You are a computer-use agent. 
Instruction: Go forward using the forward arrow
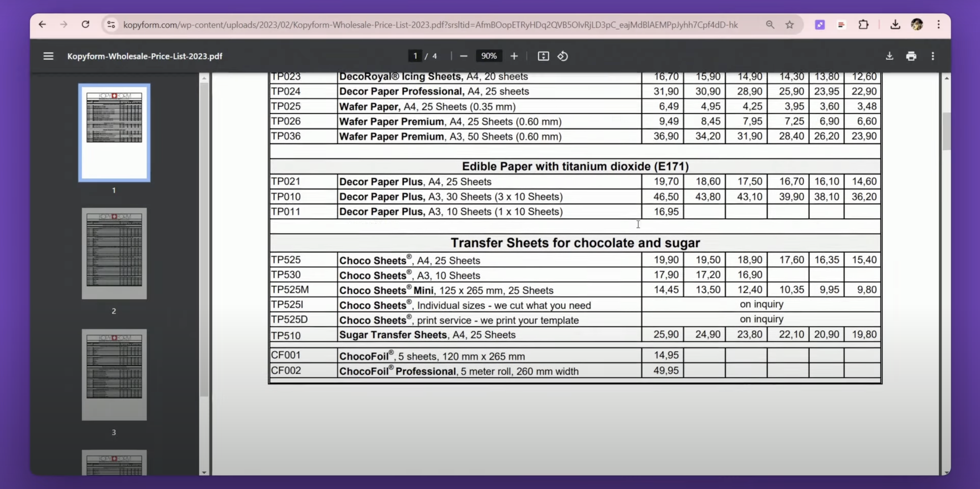(x=64, y=24)
